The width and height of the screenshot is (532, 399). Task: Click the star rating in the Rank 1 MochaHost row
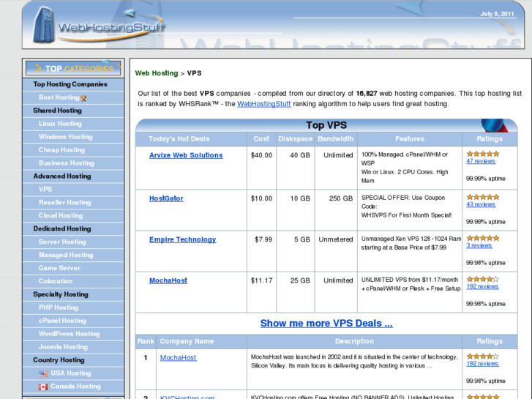click(x=483, y=357)
